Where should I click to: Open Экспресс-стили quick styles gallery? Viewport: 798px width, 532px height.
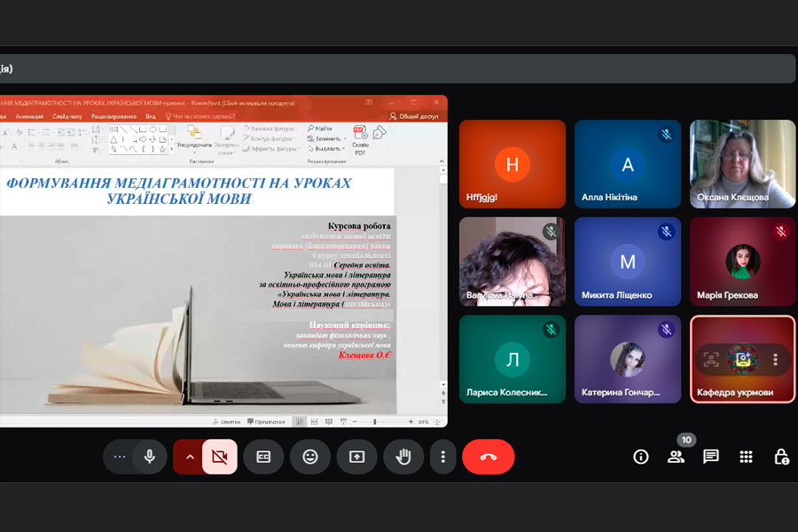[x=225, y=140]
